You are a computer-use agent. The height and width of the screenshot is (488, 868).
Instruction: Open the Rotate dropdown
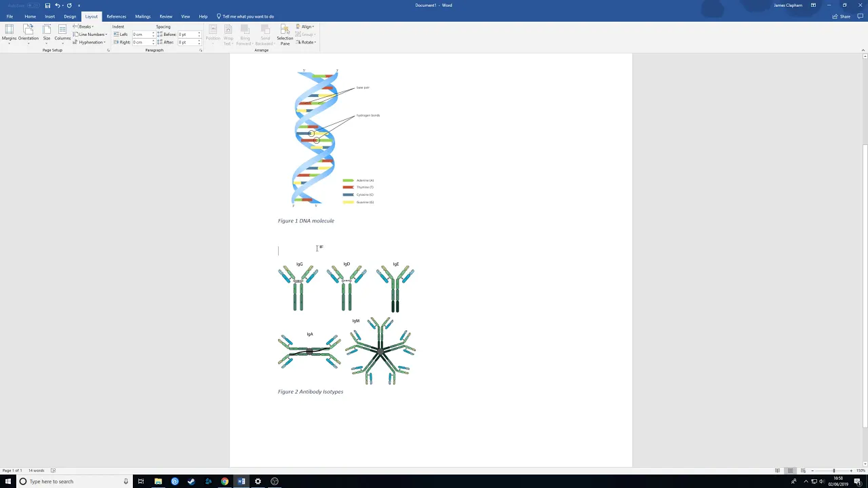pyautogui.click(x=307, y=42)
